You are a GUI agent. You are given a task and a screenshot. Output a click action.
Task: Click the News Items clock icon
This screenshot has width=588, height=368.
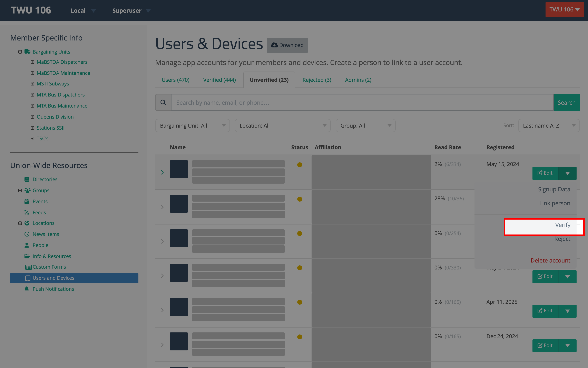point(27,234)
